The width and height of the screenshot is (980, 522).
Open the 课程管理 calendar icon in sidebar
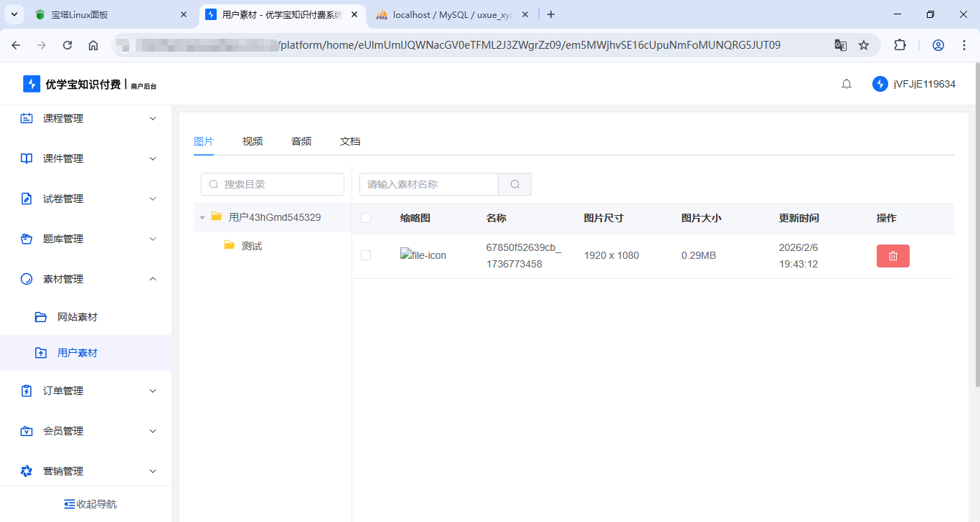(26, 118)
